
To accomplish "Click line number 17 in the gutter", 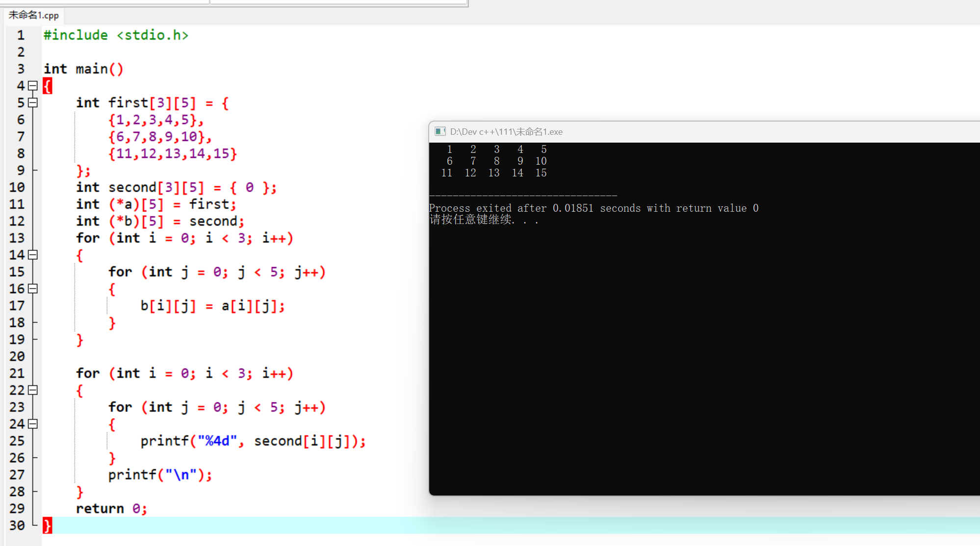I will [17, 306].
